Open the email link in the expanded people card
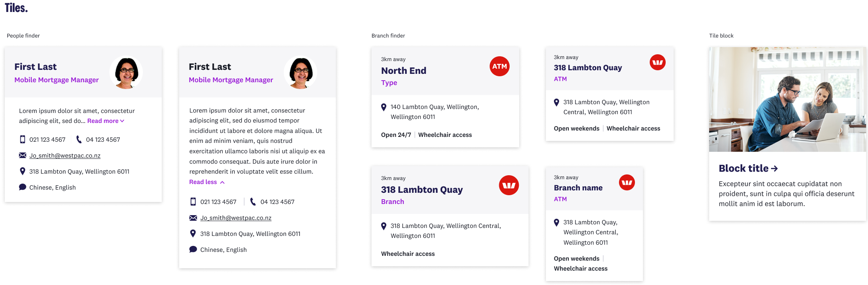 (236, 218)
